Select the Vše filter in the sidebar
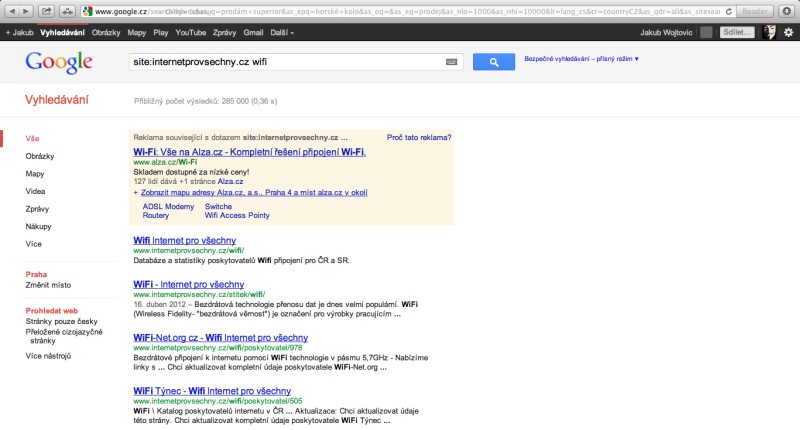Image resolution: width=800 pixels, height=430 pixels. [x=32, y=138]
